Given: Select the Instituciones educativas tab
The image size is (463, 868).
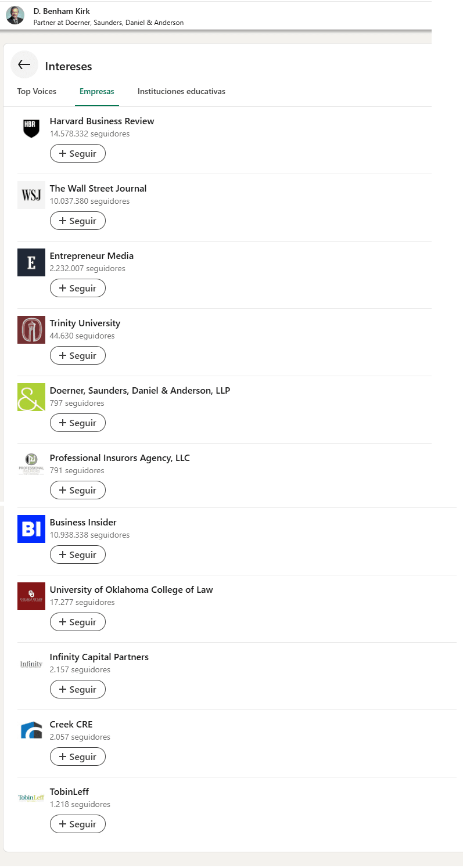Looking at the screenshot, I should click(181, 92).
